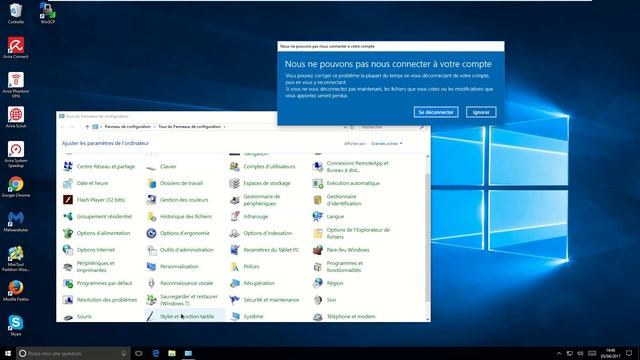The height and width of the screenshot is (360, 640).
Task: Open Groupement résidentiel item
Action: click(98, 217)
